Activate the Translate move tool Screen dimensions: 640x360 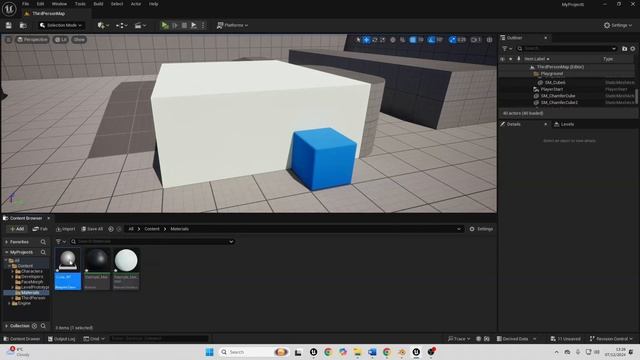tap(367, 40)
